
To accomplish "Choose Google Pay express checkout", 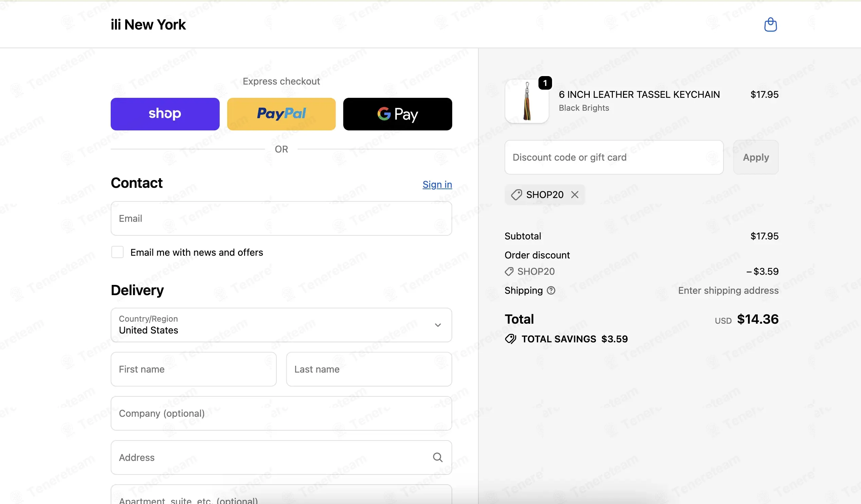I will coord(397,114).
